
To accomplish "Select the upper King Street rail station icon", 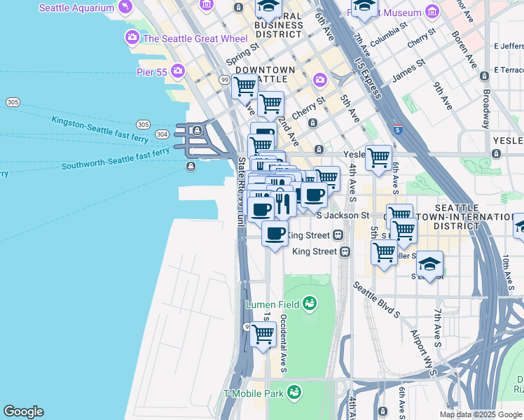I will 338,235.
